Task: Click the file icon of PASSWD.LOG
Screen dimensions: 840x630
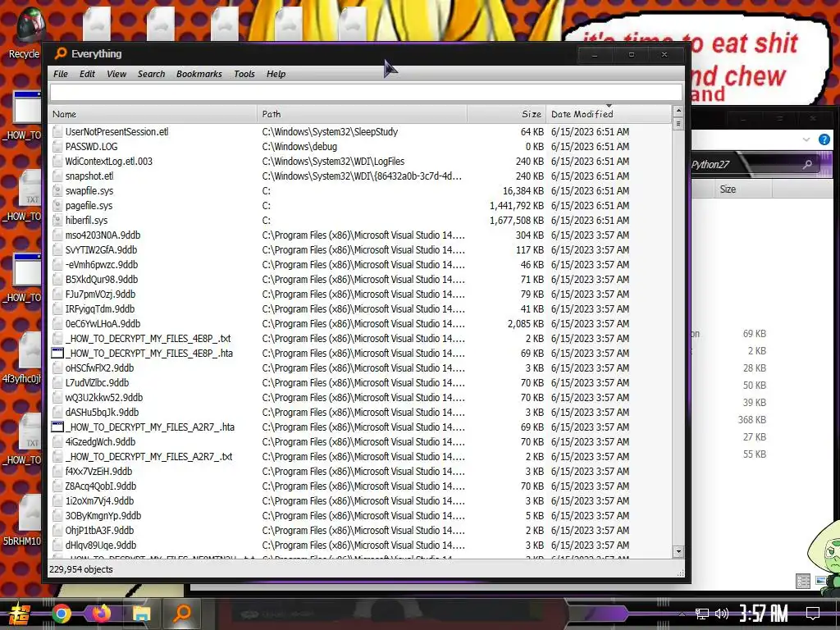Action: click(x=57, y=146)
